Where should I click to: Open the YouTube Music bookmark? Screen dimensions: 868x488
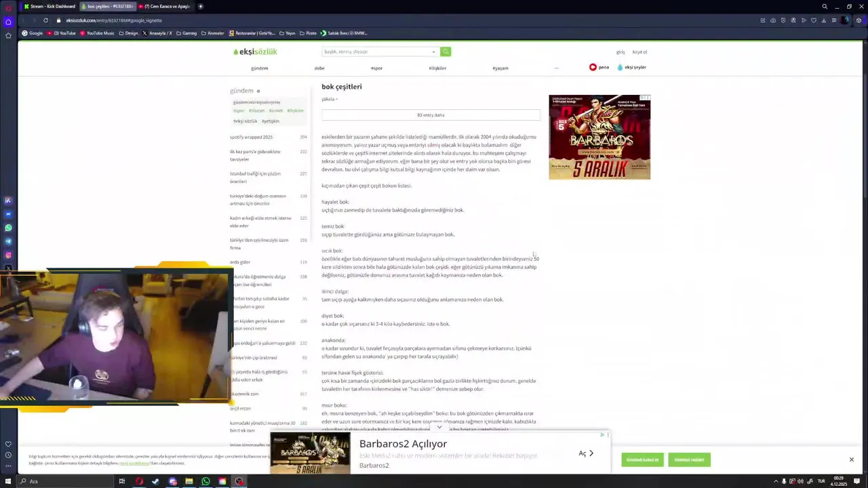97,33
